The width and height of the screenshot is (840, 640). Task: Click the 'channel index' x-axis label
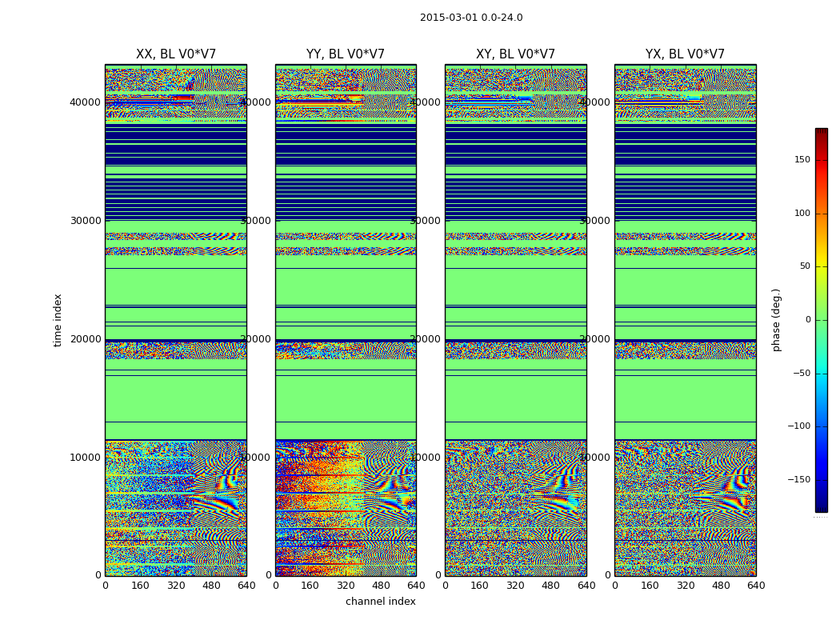pyautogui.click(x=381, y=602)
